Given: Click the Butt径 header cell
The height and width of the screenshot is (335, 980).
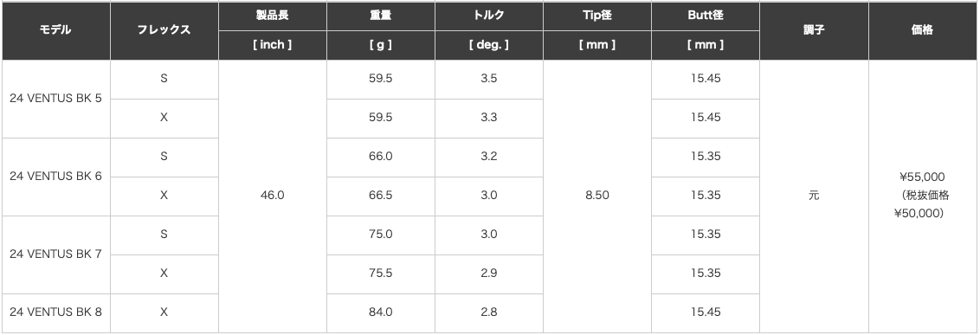Looking at the screenshot, I should tap(705, 16).
